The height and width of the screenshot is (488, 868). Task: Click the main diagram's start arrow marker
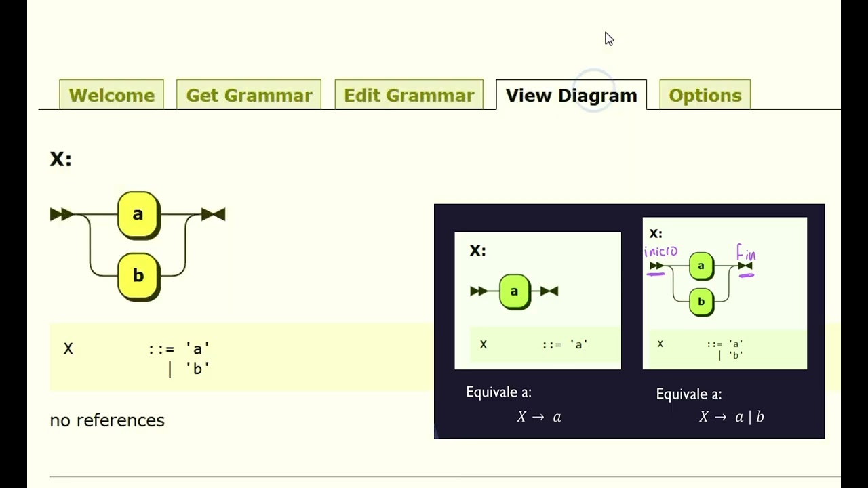pyautogui.click(x=62, y=214)
